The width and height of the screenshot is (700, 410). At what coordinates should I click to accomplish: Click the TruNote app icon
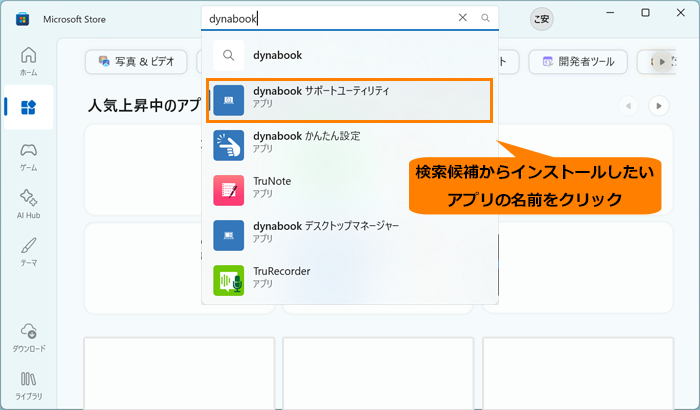[229, 190]
